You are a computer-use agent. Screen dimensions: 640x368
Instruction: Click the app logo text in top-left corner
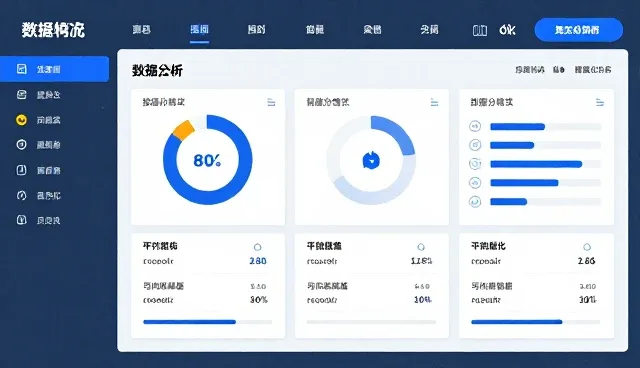click(53, 30)
